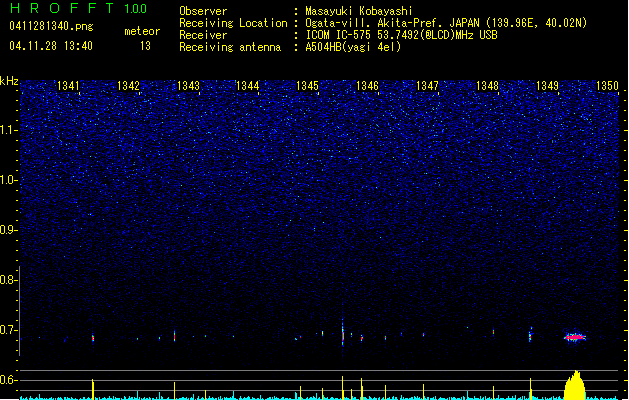The height and width of the screenshot is (400, 629).
Task: Click the 1348 time marker
Action: coord(487,85)
